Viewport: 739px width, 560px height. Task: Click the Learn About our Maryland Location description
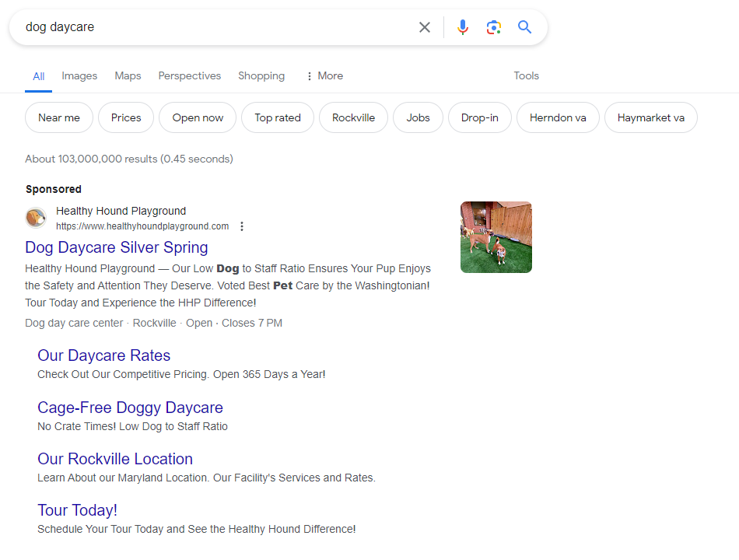click(206, 478)
